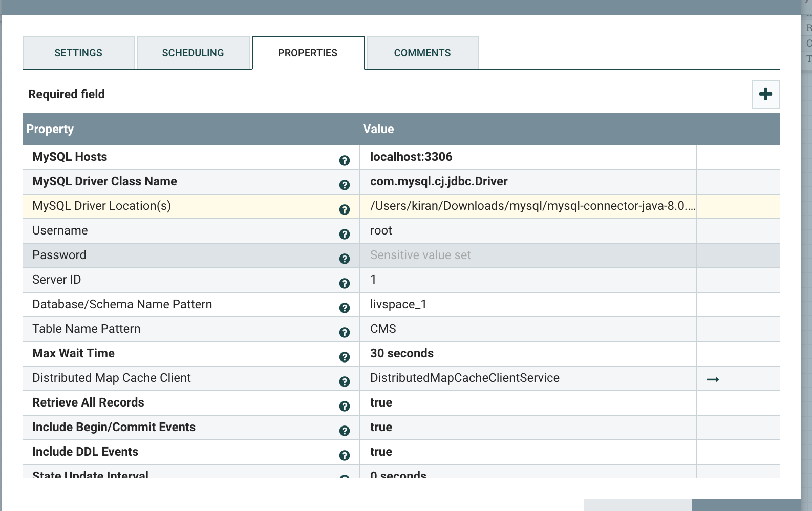Click the plus icon to add property
Image resolution: width=812 pixels, height=511 pixels.
765,94
